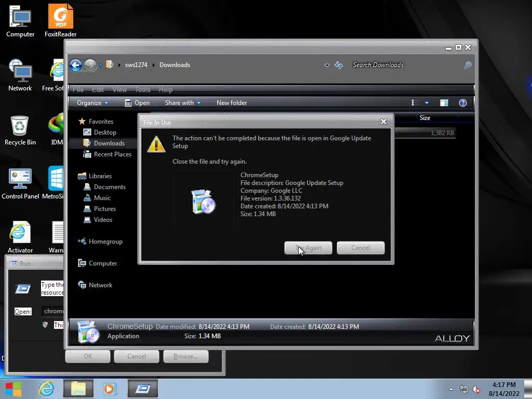Viewport: 532px width, 399px height.
Task: Open the View menu
Action: point(119,90)
